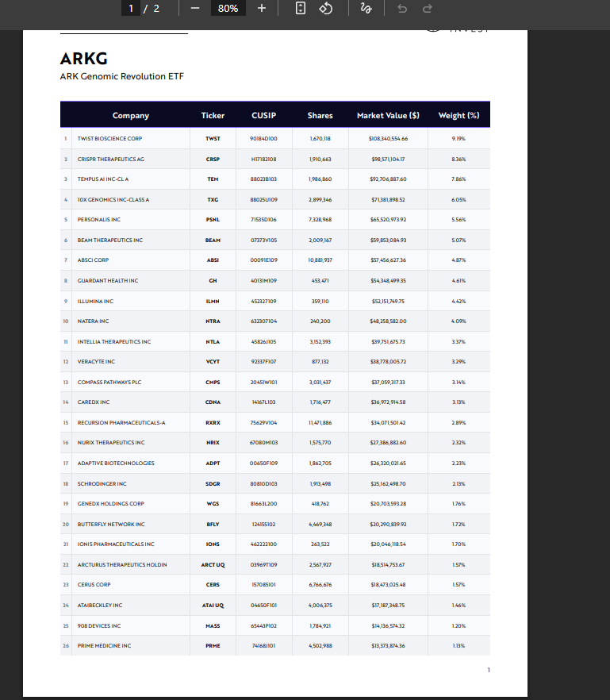Select ADAPTIVE BIOTECHNOLOGIES company name

pos(116,463)
